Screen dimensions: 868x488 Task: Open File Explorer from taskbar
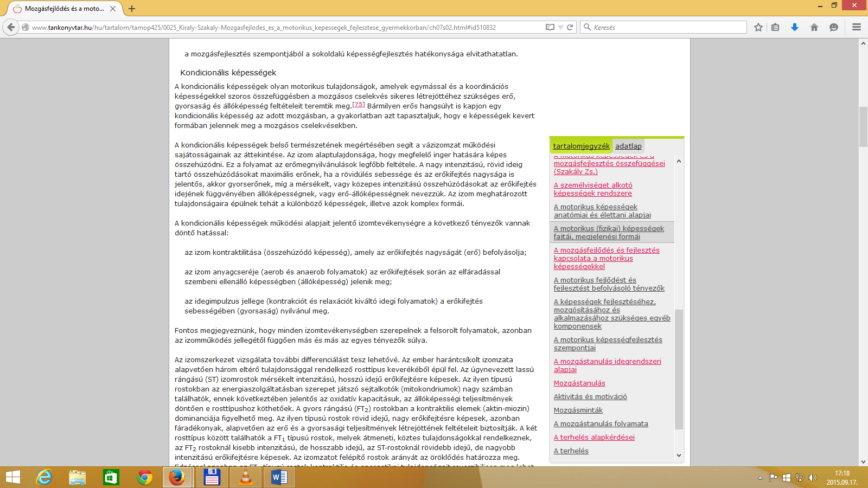78,477
